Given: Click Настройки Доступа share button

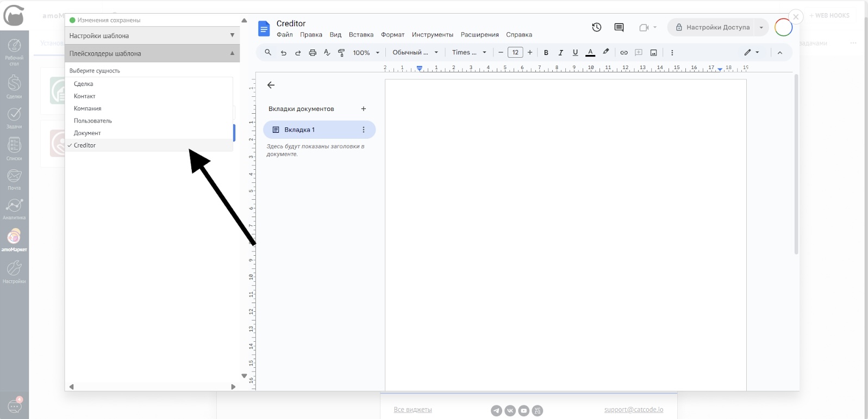Looking at the screenshot, I should (x=712, y=27).
